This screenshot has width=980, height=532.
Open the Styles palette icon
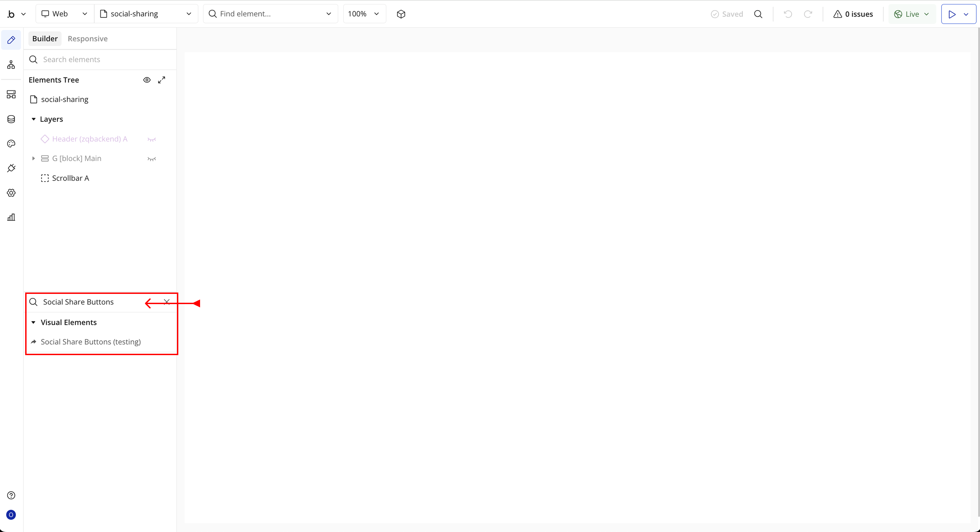coord(11,144)
